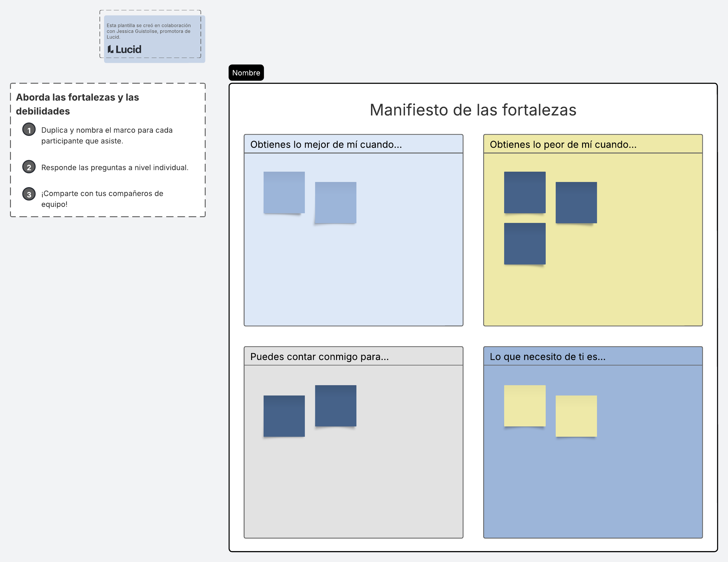Click the Manifiesto de las fortalezas title
Image resolution: width=728 pixels, height=562 pixels.
(x=473, y=110)
